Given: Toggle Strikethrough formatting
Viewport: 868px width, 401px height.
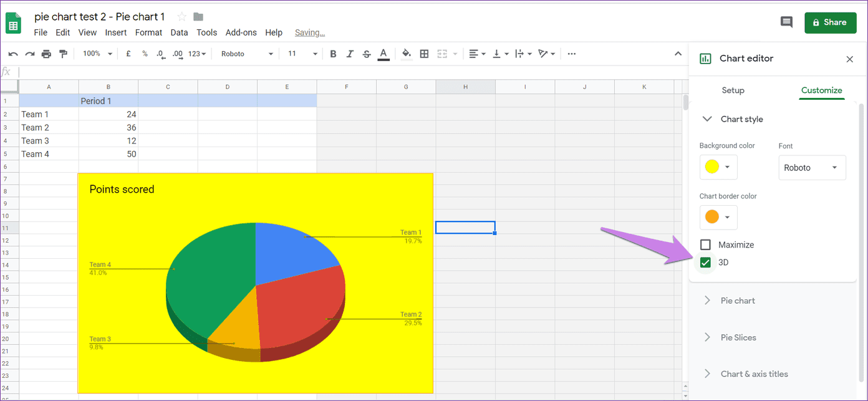Looking at the screenshot, I should 367,54.
